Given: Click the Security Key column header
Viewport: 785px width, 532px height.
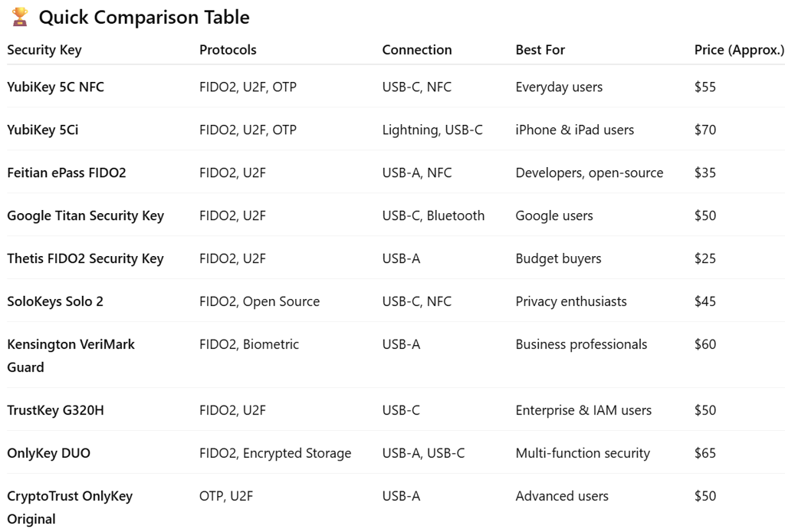Looking at the screenshot, I should pyautogui.click(x=44, y=50).
